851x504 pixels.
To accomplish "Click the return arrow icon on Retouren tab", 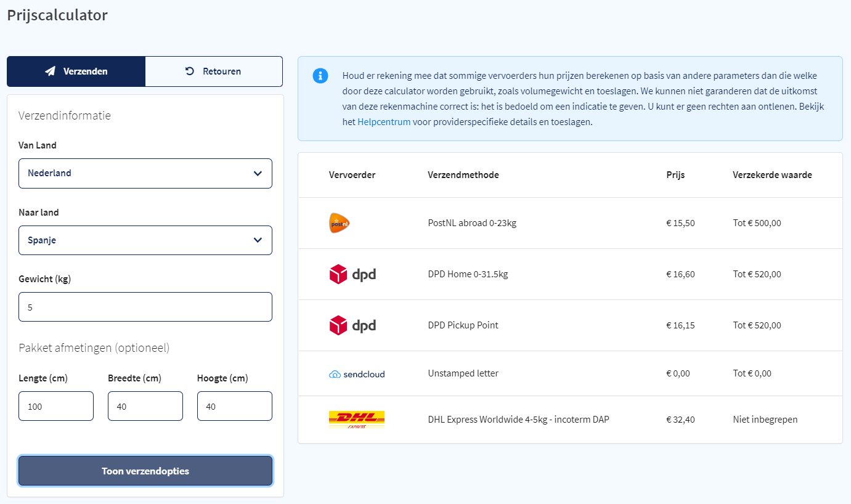I will click(190, 71).
